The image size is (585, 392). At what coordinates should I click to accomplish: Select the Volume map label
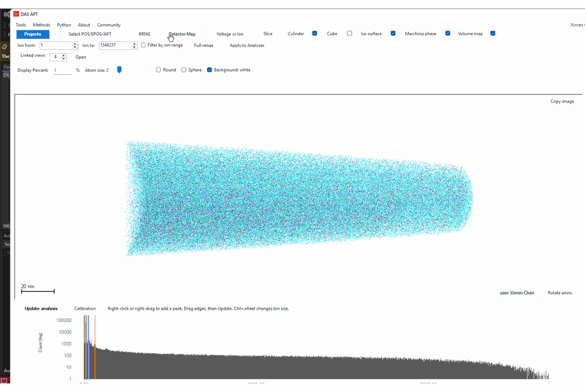coord(470,33)
